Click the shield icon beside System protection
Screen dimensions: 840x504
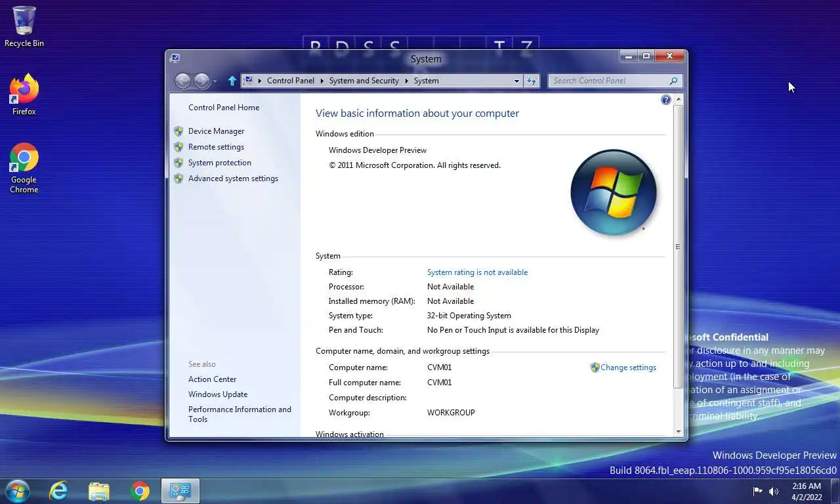[x=178, y=163]
